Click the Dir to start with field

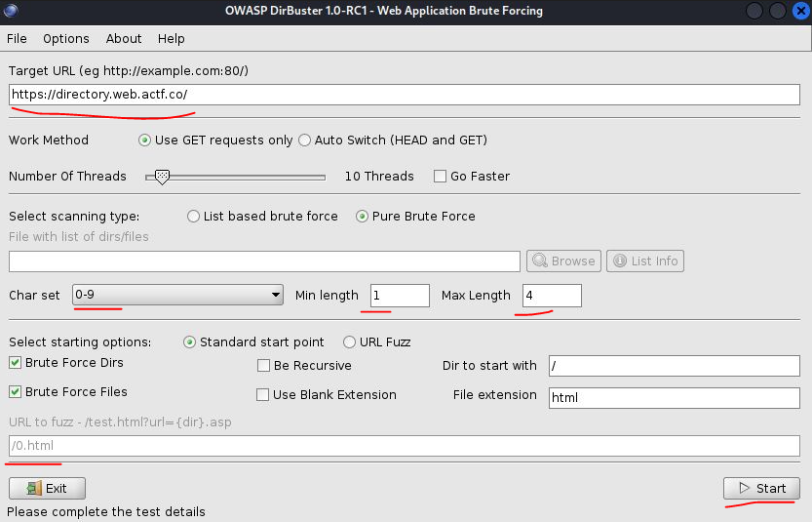(675, 366)
